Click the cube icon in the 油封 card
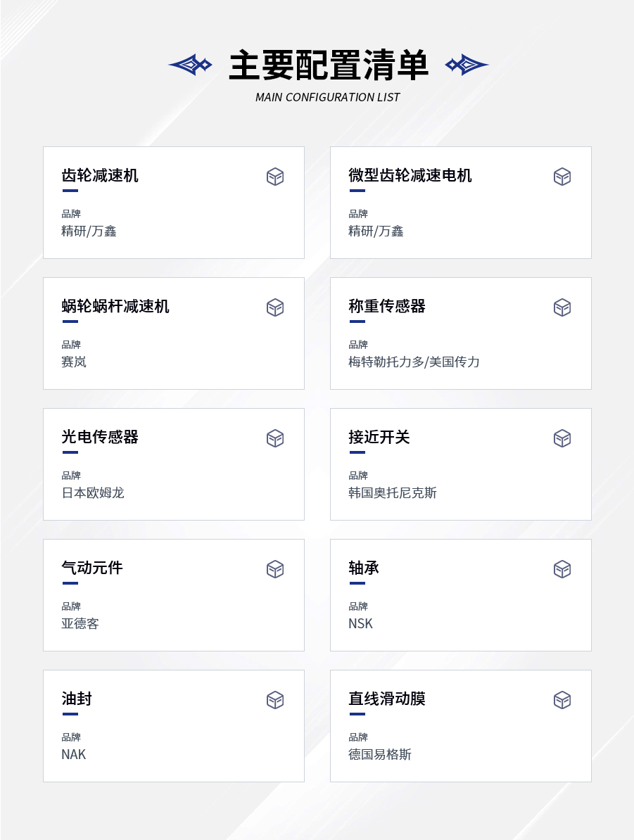Viewport: 634px width, 840px height. tap(275, 699)
